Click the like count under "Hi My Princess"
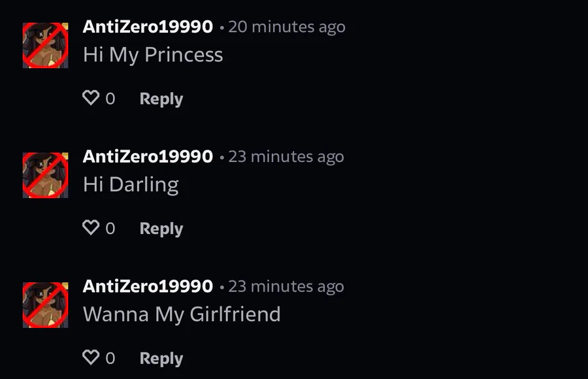 pyautogui.click(x=110, y=99)
